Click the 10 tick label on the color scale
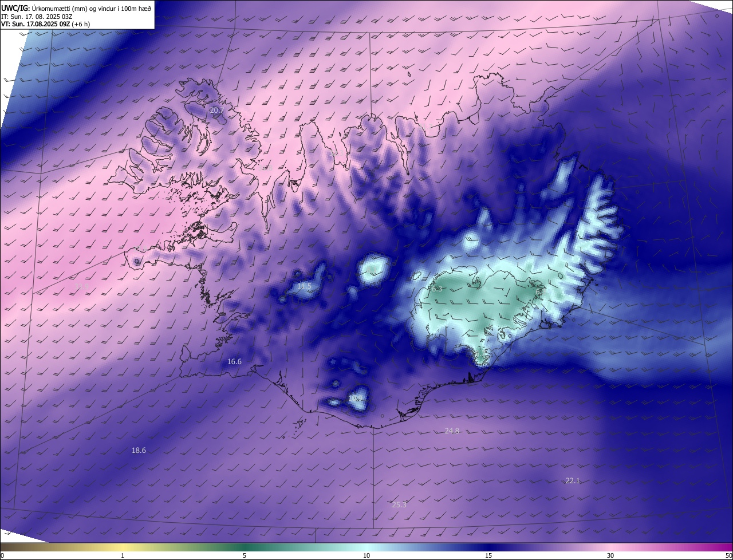 (x=366, y=555)
